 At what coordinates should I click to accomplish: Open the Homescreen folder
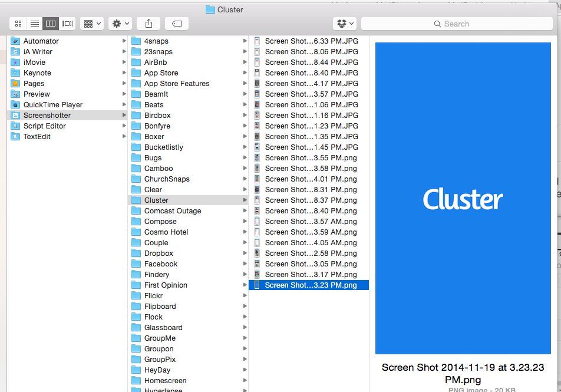(x=188, y=381)
